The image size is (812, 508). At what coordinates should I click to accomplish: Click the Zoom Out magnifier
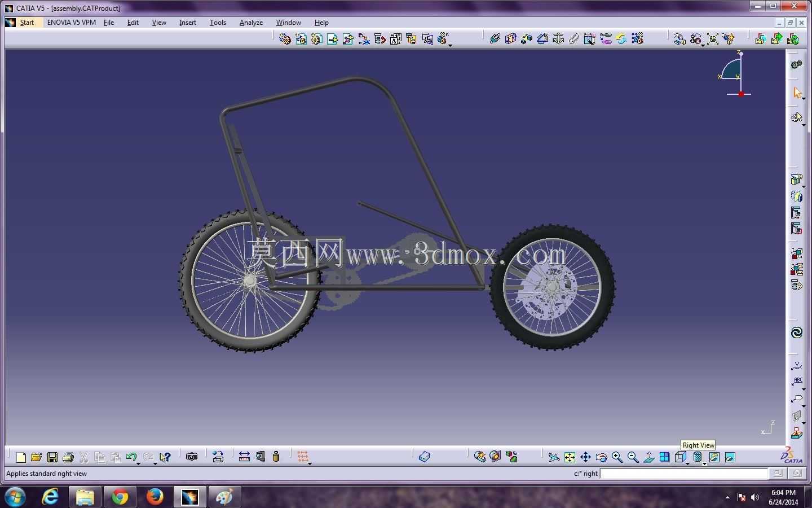[633, 457]
